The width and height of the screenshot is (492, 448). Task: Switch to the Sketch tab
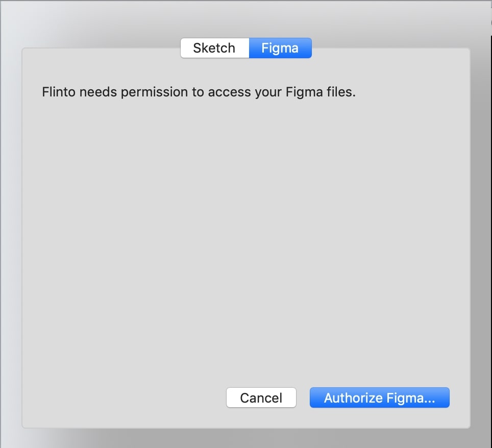214,48
